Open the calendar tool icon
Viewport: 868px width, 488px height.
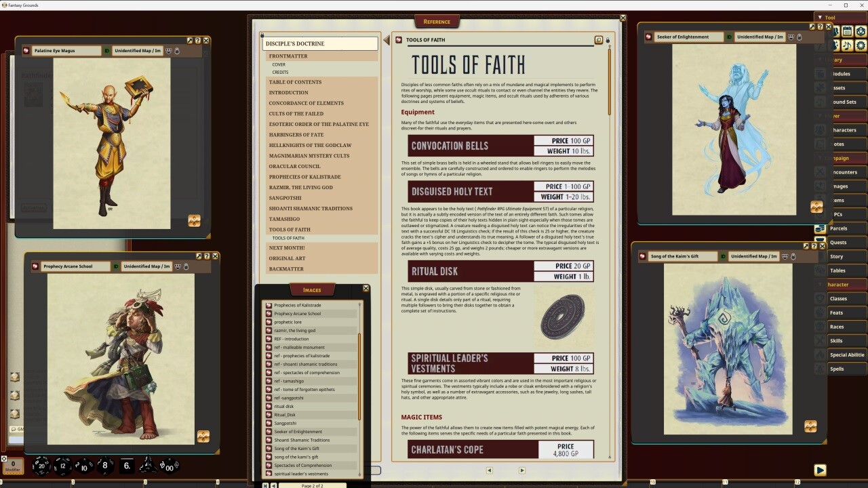point(847,31)
